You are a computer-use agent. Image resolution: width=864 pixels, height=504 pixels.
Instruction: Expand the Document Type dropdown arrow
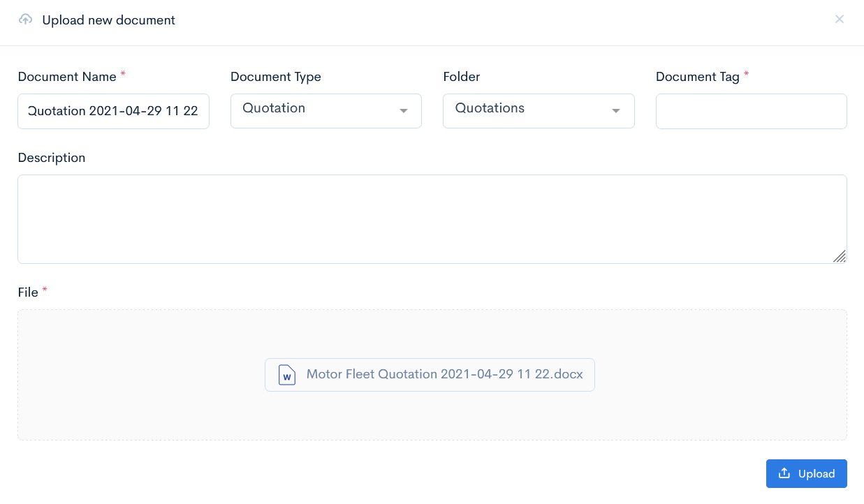click(x=403, y=111)
